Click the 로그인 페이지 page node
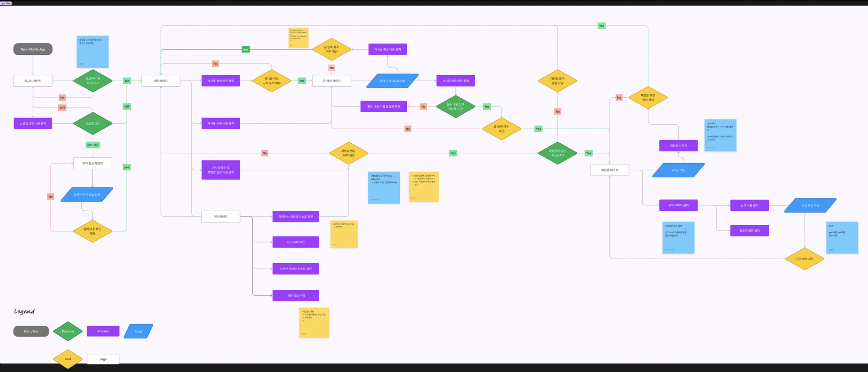This screenshot has height=372, width=868. 33,81
